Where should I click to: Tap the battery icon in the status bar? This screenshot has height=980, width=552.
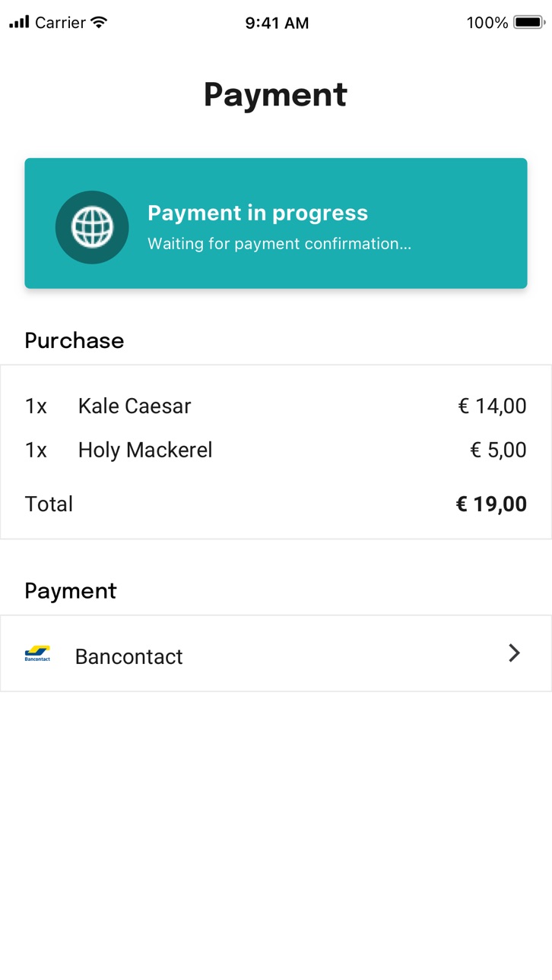[x=528, y=23]
